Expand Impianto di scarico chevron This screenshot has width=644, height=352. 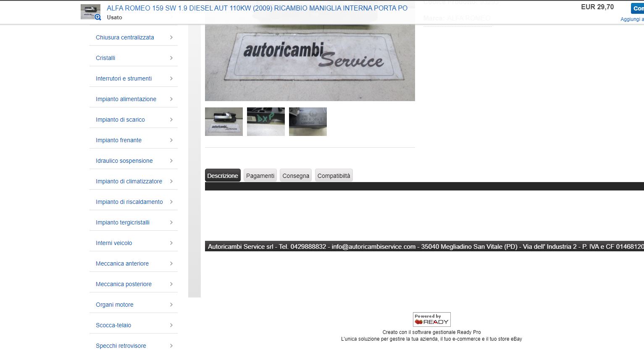click(171, 120)
